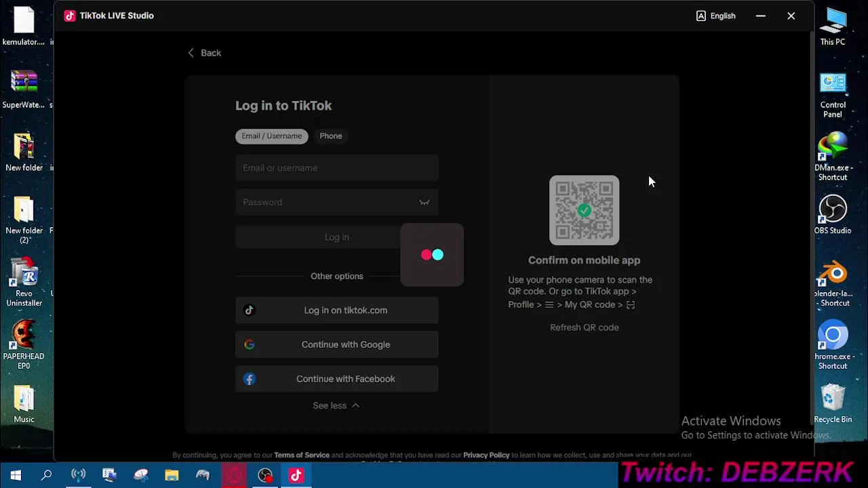Select OBS Studio desktop icon
The width and height of the screenshot is (868, 488).
(833, 216)
